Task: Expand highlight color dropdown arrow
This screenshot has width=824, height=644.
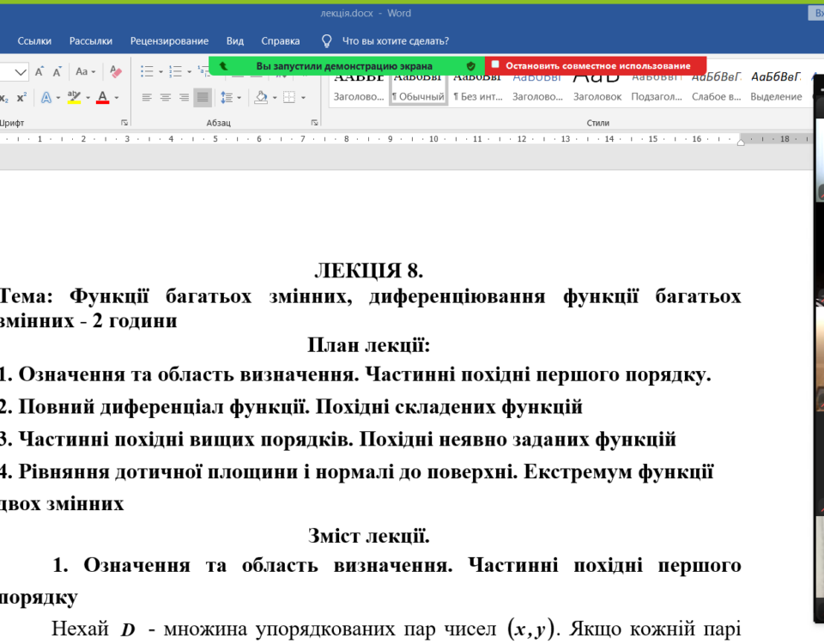Action: [x=88, y=98]
